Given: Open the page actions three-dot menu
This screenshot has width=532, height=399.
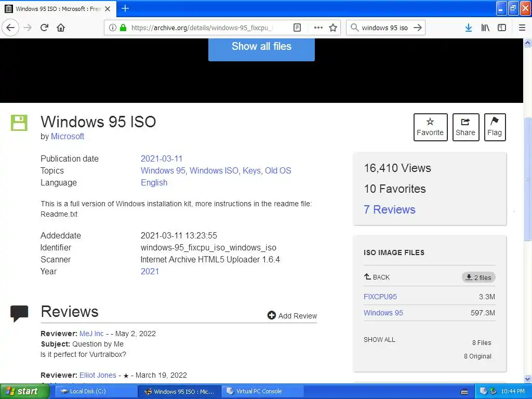Looking at the screenshot, I should click(x=318, y=28).
